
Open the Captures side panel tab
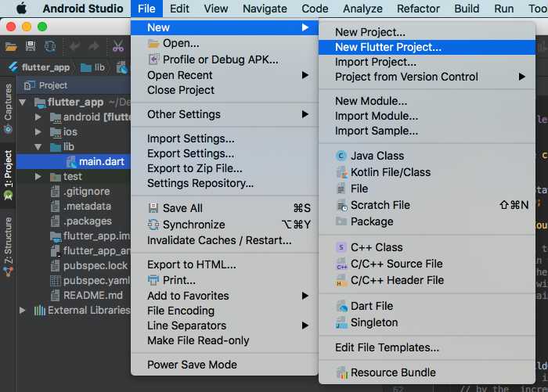coord(8,108)
